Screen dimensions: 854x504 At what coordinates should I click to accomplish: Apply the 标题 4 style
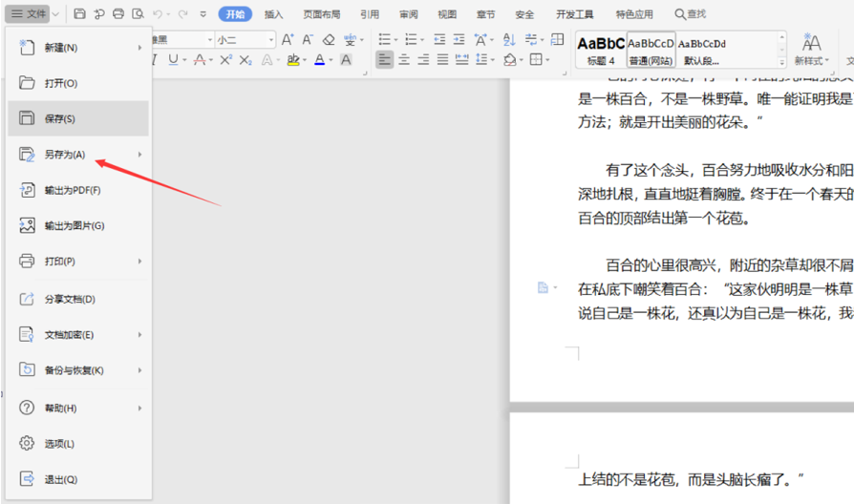(601, 50)
